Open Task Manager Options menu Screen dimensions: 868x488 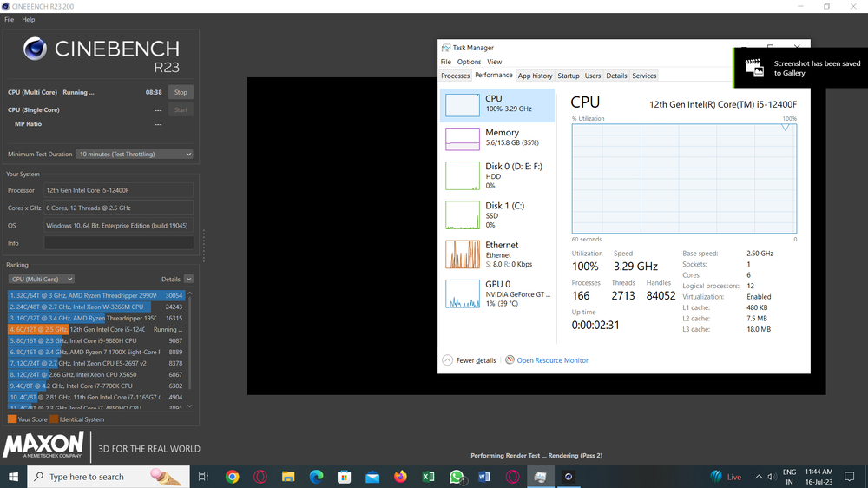(469, 62)
